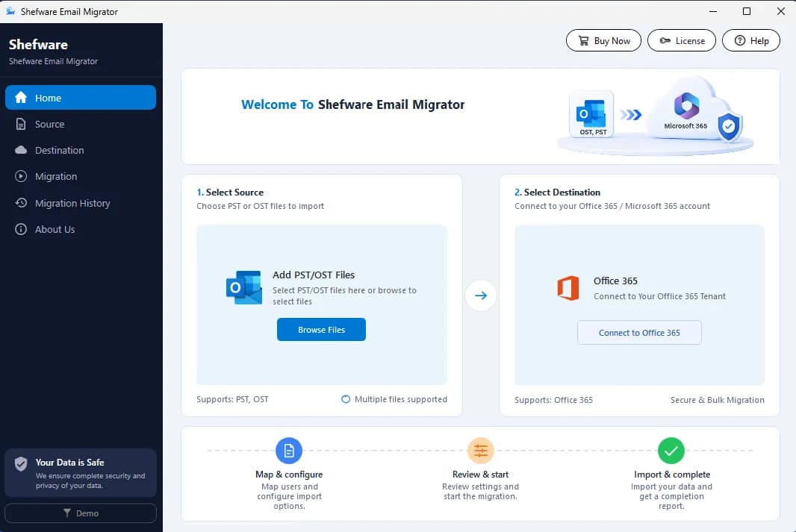Click Connect to Office 365 button
Viewport: 796px width, 532px height.
639,333
